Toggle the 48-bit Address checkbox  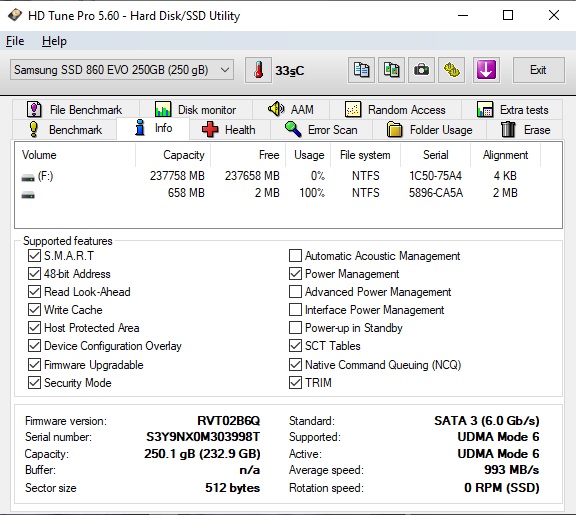click(x=34, y=273)
